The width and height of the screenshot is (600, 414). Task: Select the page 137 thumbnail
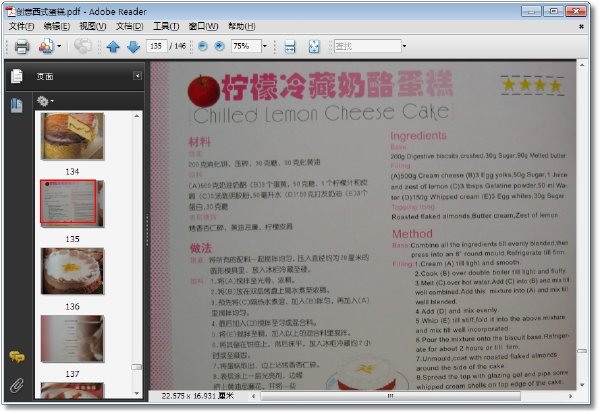[x=72, y=339]
